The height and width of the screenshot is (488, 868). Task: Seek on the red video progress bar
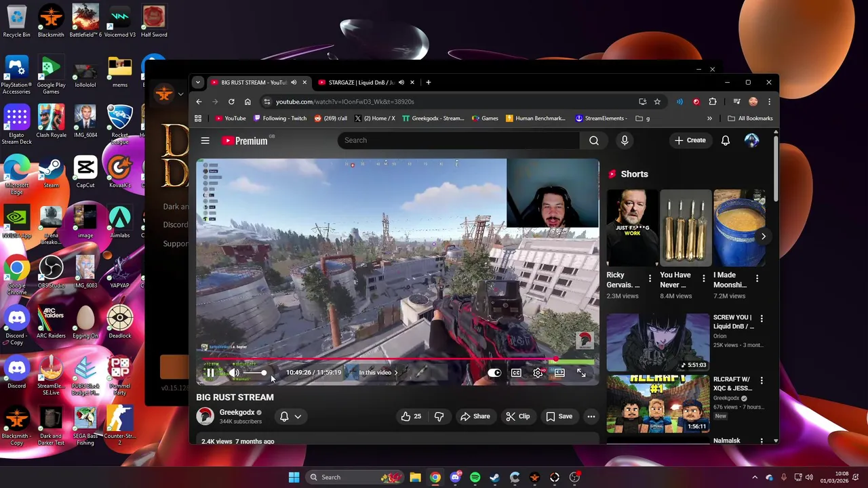[x=397, y=359]
